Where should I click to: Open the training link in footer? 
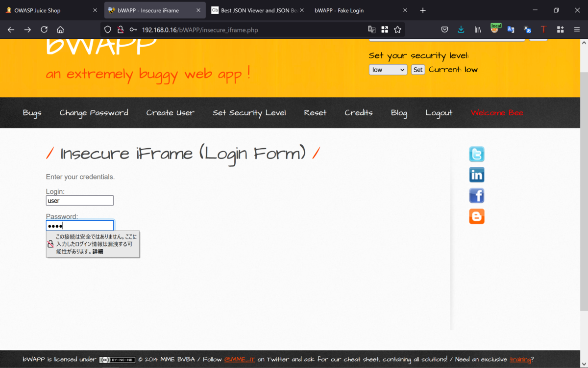(x=520, y=359)
